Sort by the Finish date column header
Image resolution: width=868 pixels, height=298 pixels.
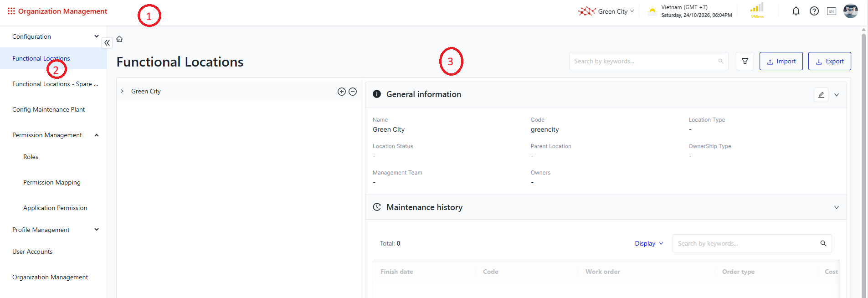click(397, 272)
